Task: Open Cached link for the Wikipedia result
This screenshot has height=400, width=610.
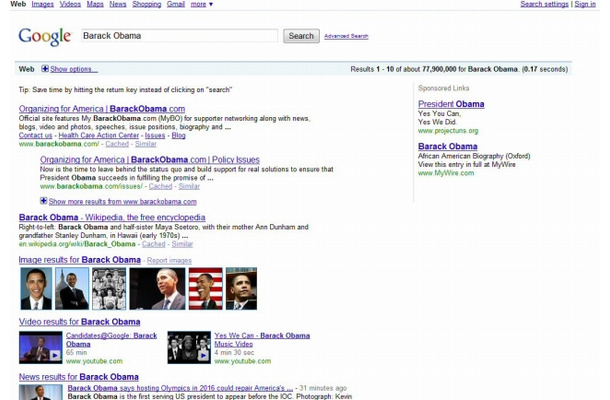Action: tap(153, 244)
